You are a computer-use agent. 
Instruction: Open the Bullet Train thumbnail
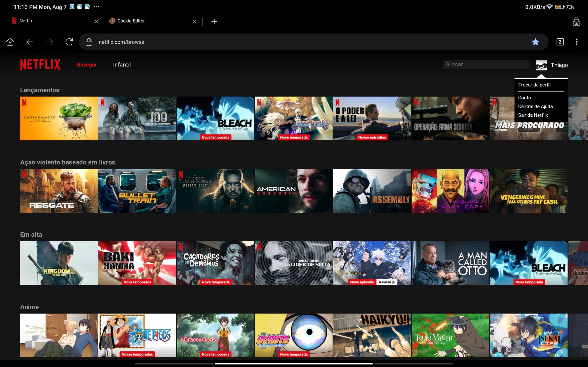tap(137, 191)
